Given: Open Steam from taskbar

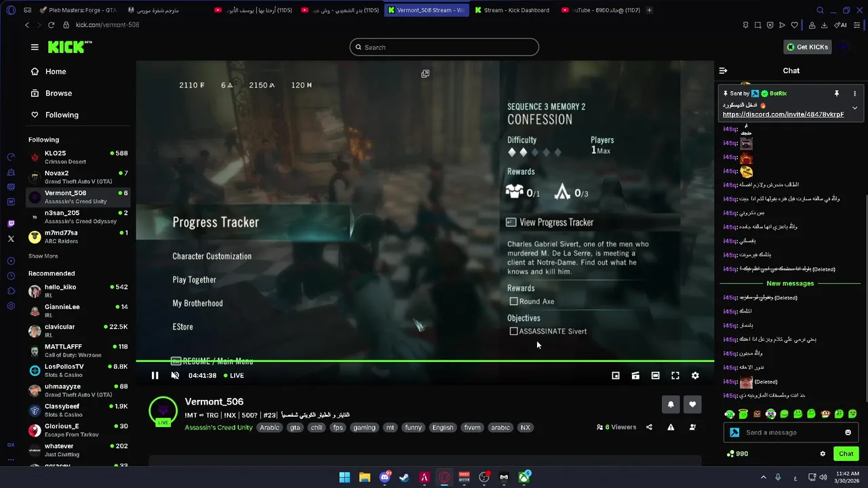Looking at the screenshot, I should [x=404, y=477].
